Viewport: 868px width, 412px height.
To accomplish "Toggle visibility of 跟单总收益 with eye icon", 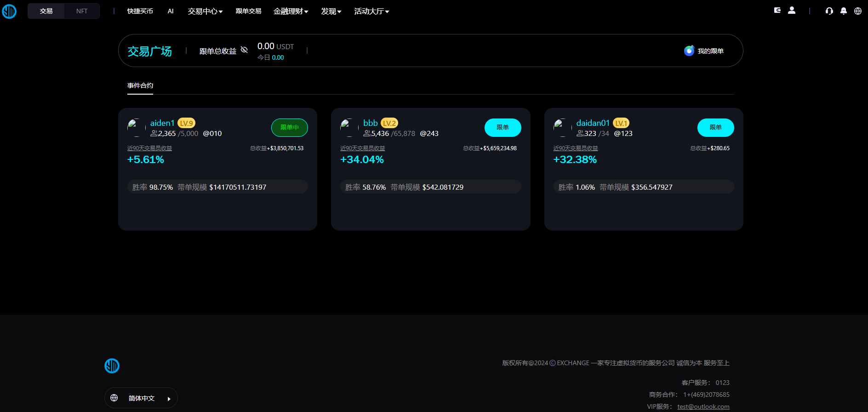I will click(x=244, y=50).
